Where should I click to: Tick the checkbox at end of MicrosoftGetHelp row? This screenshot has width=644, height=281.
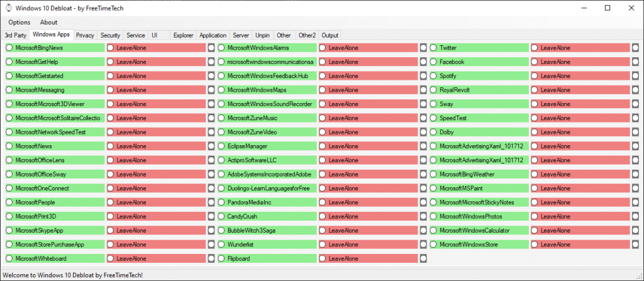point(211,62)
